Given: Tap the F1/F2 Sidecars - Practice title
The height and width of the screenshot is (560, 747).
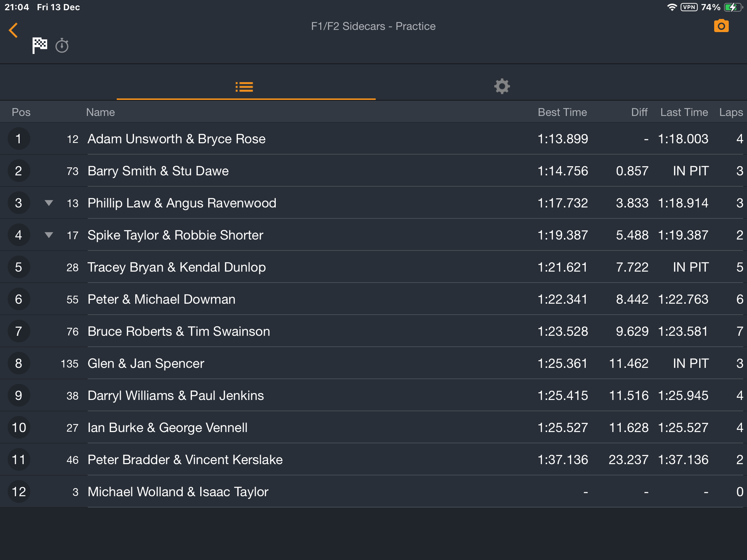Looking at the screenshot, I should pyautogui.click(x=373, y=26).
